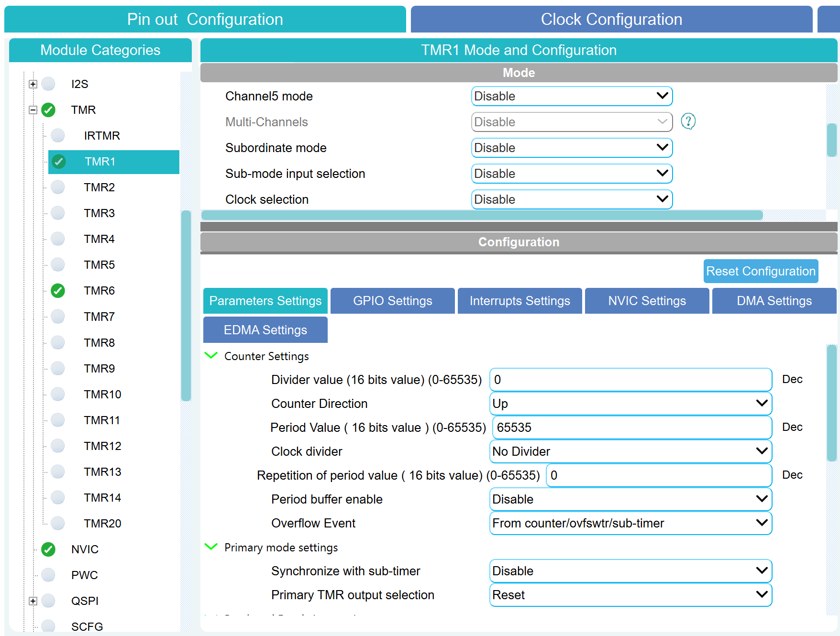Image resolution: width=840 pixels, height=636 pixels.
Task: Toggle the TMR8 status circle
Action: point(58,342)
